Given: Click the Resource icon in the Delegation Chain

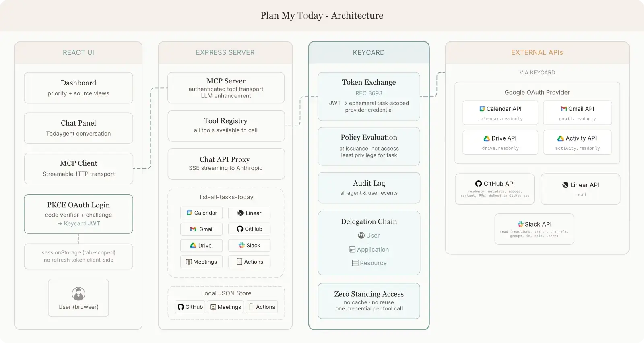Looking at the screenshot, I should click(x=355, y=263).
